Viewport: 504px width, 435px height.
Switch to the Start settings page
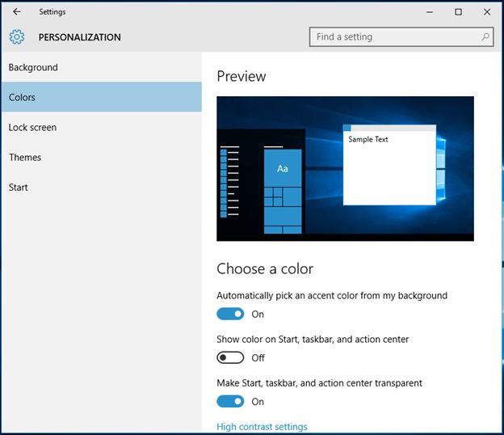[19, 188]
